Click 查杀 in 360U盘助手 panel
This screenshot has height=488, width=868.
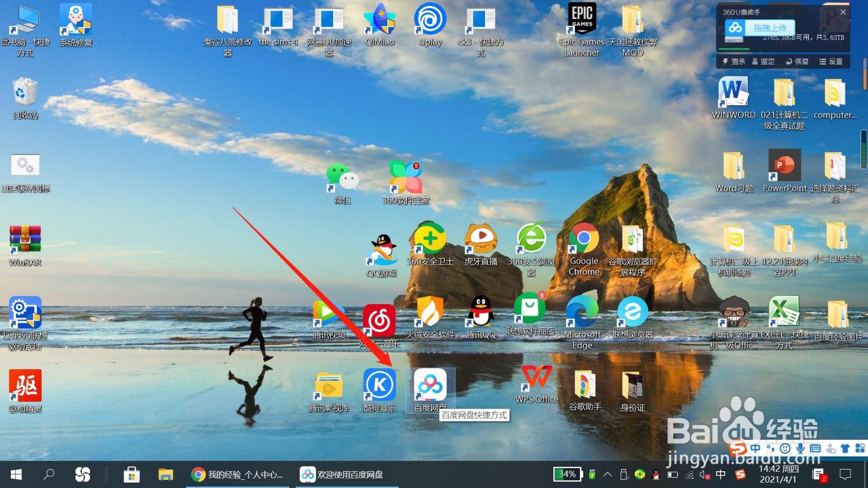point(734,62)
